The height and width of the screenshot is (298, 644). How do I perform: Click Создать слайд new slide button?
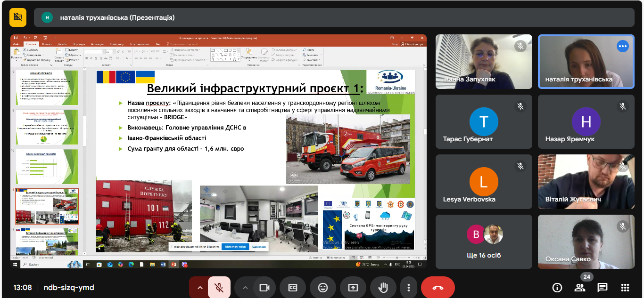point(58,55)
